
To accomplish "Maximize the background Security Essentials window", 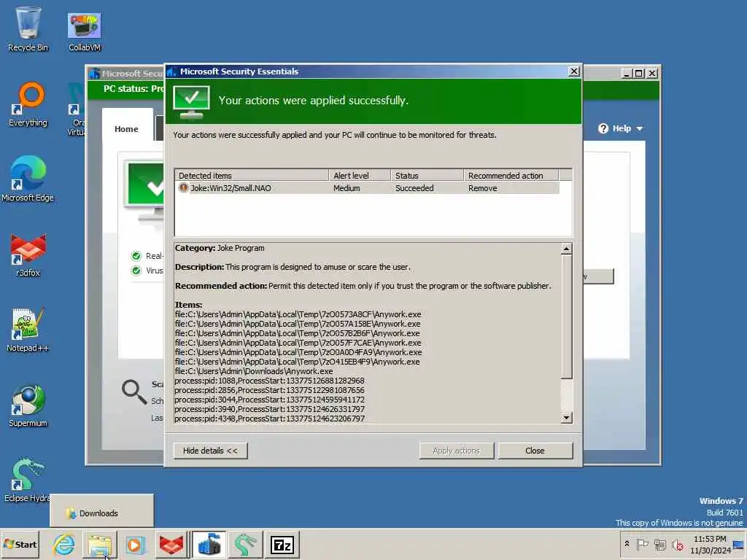I will (x=639, y=74).
